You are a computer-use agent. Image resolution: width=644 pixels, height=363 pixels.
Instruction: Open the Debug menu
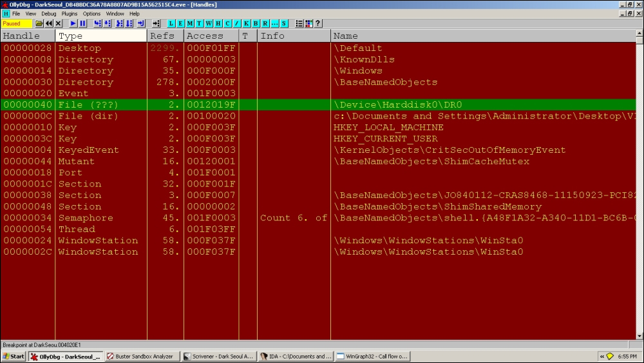click(48, 14)
